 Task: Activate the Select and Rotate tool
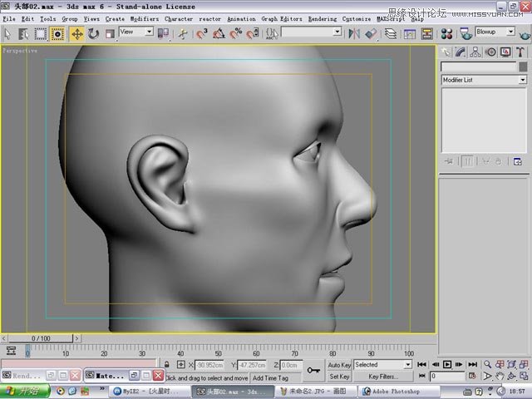click(x=93, y=34)
